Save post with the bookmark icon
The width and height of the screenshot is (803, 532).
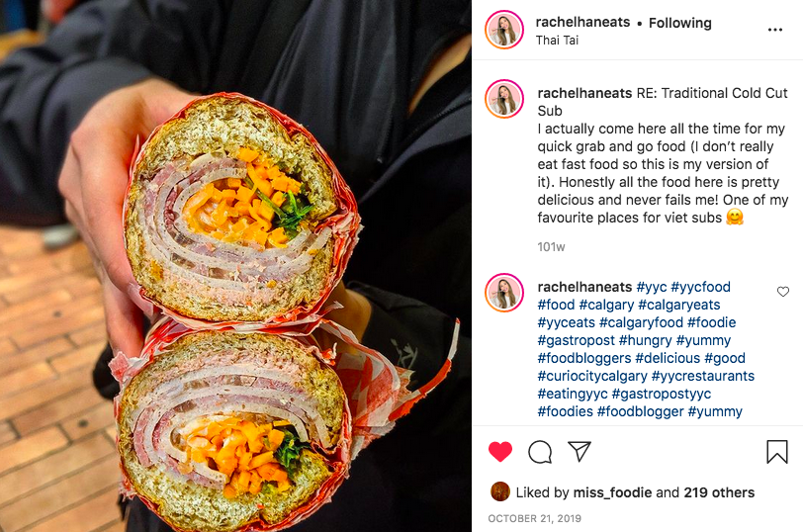coord(777,452)
